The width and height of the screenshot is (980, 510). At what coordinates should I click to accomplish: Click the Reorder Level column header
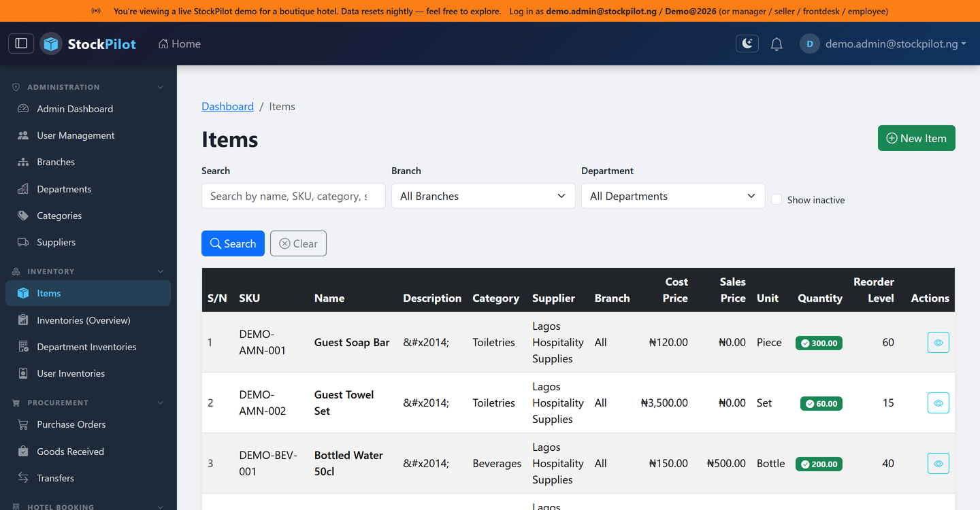tap(874, 290)
